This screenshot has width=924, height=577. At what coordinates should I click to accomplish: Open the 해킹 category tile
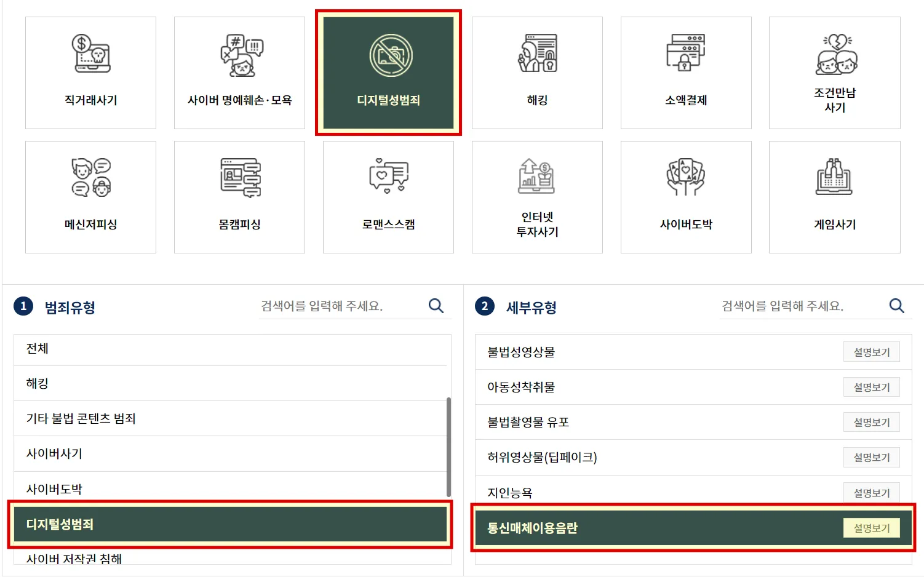[537, 73]
